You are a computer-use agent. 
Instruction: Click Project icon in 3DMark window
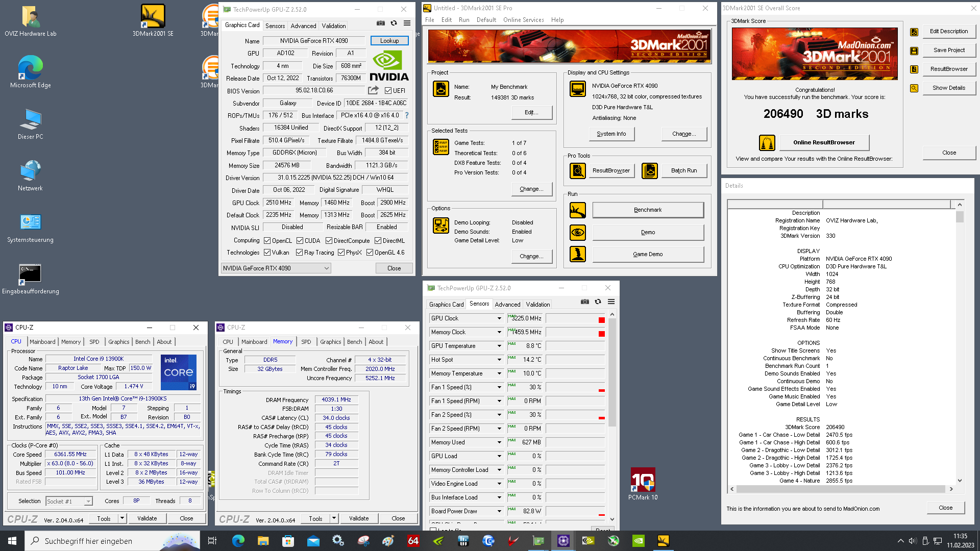441,89
